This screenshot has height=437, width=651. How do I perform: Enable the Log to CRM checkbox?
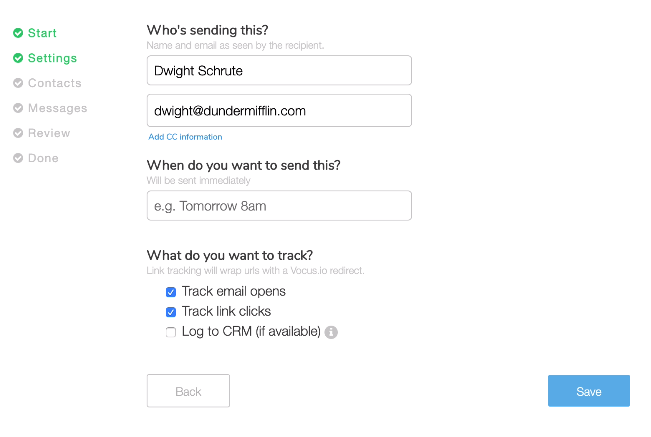[x=171, y=332]
